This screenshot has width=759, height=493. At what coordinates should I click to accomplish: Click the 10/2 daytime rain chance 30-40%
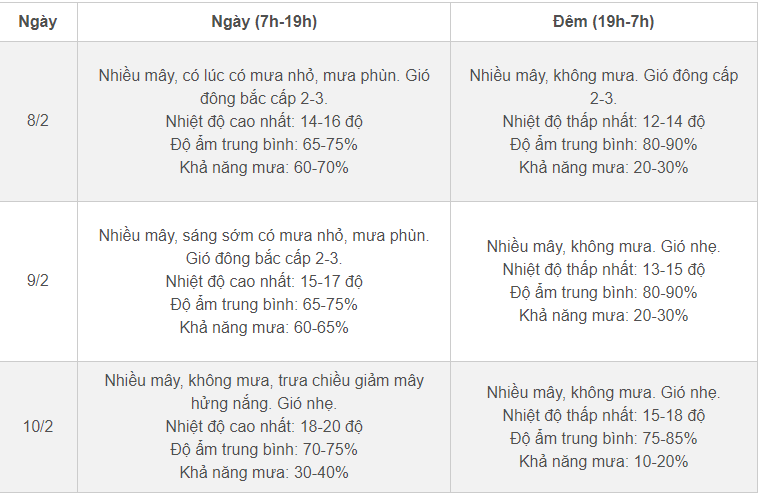(x=264, y=473)
